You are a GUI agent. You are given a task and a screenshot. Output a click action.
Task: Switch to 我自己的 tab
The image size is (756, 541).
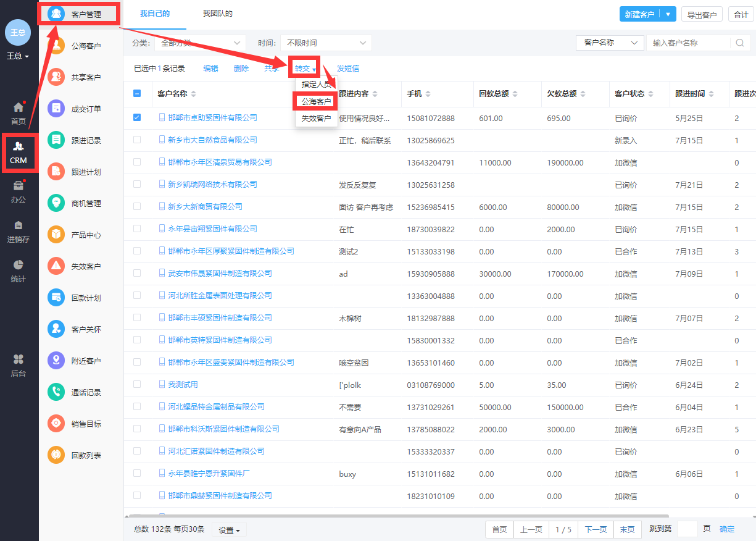[x=155, y=14]
